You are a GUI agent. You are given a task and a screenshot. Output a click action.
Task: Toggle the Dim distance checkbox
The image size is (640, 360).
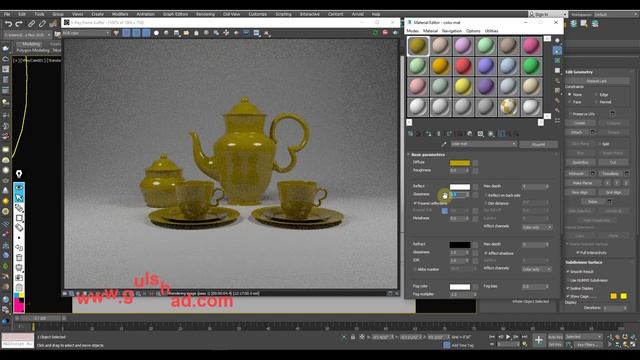(486, 203)
